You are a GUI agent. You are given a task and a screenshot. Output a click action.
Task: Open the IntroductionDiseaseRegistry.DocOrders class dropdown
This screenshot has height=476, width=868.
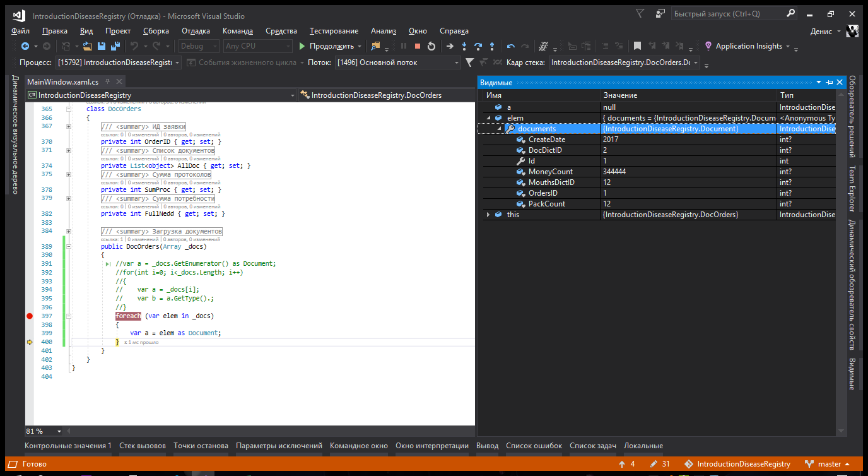coord(387,95)
